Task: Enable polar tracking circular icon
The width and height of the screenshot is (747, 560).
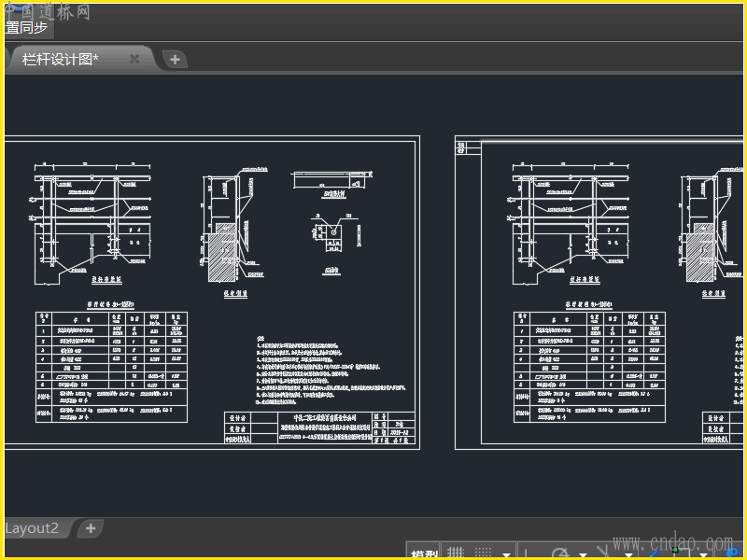Action: pos(561,554)
